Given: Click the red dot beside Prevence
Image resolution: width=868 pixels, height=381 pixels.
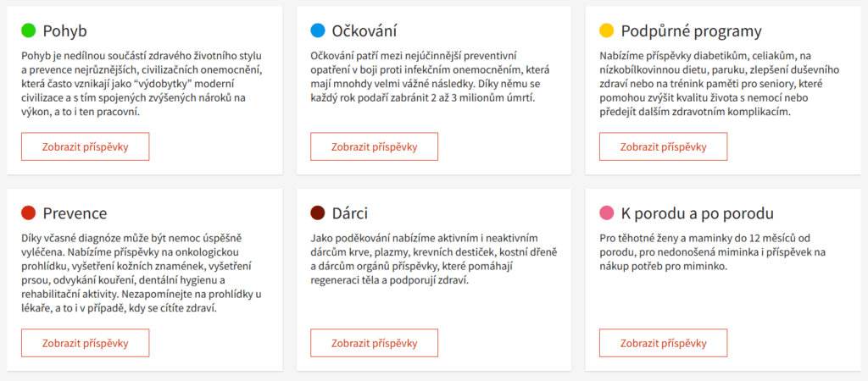Looking at the screenshot, I should click(x=28, y=213).
